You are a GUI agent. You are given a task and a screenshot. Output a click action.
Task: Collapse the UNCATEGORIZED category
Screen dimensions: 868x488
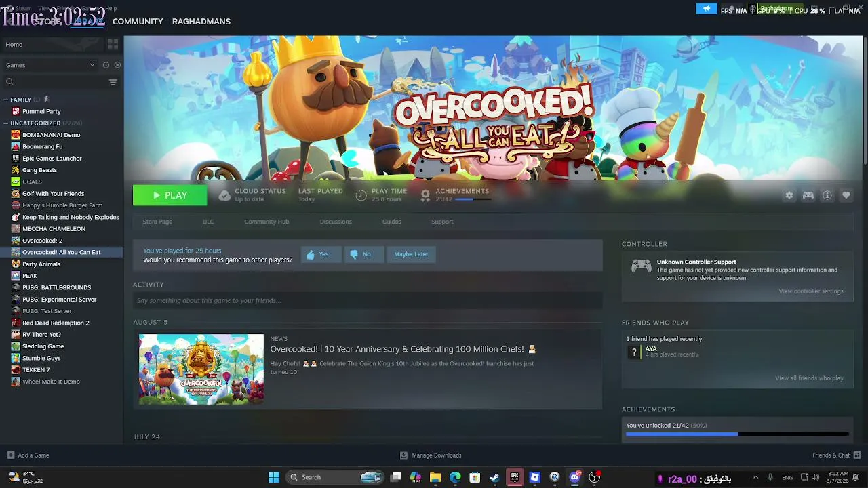tap(5, 123)
